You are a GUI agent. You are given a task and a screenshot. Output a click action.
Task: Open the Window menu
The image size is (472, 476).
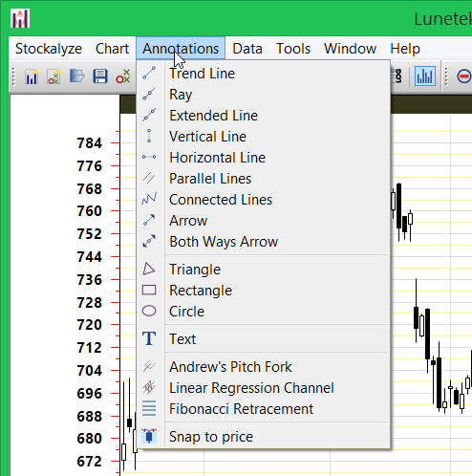click(350, 49)
